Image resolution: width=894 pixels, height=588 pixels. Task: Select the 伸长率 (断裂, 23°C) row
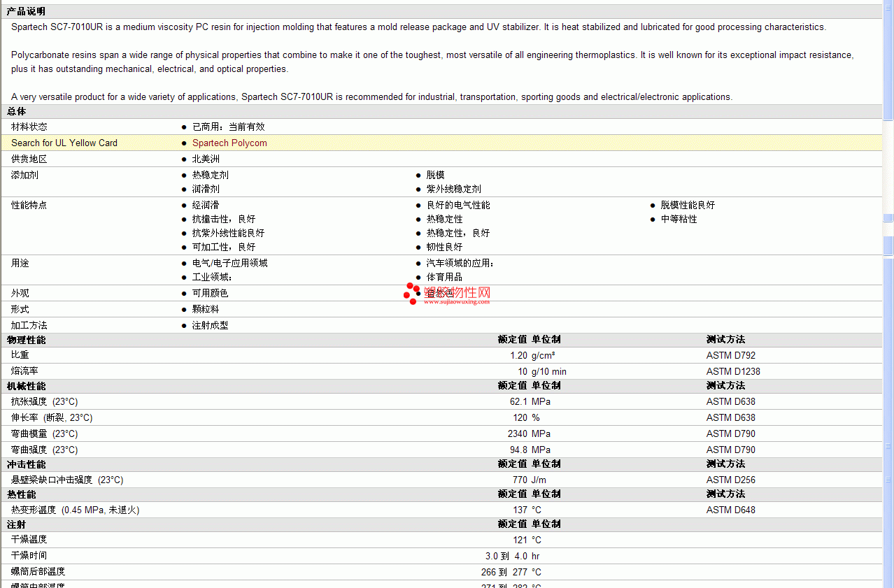[x=441, y=417]
